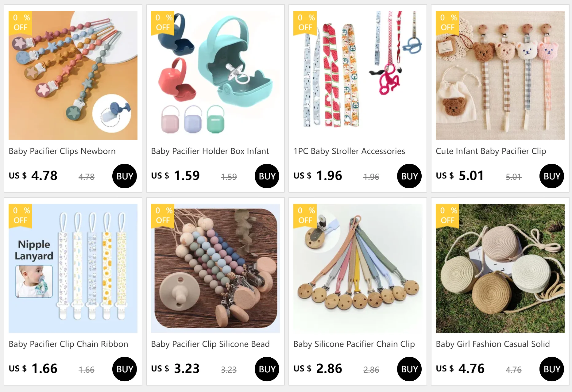Click BUY for Baby Pacifier Clip Chain Ribbon
Image resolution: width=572 pixels, height=392 pixels.
[x=125, y=369]
